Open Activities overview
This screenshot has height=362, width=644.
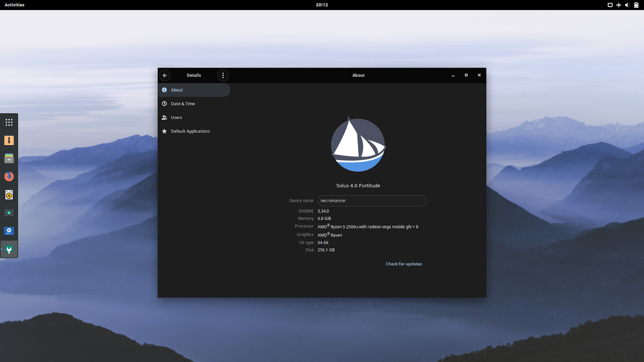(x=14, y=5)
